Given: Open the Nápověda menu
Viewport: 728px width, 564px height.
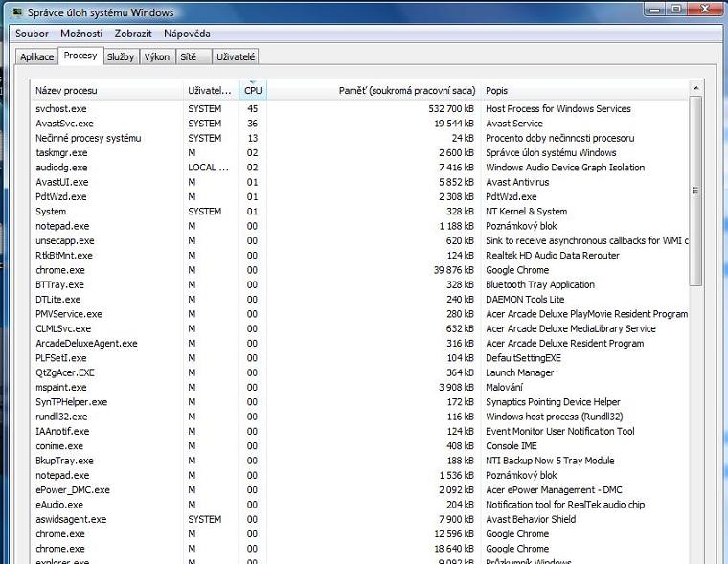Looking at the screenshot, I should tap(187, 34).
